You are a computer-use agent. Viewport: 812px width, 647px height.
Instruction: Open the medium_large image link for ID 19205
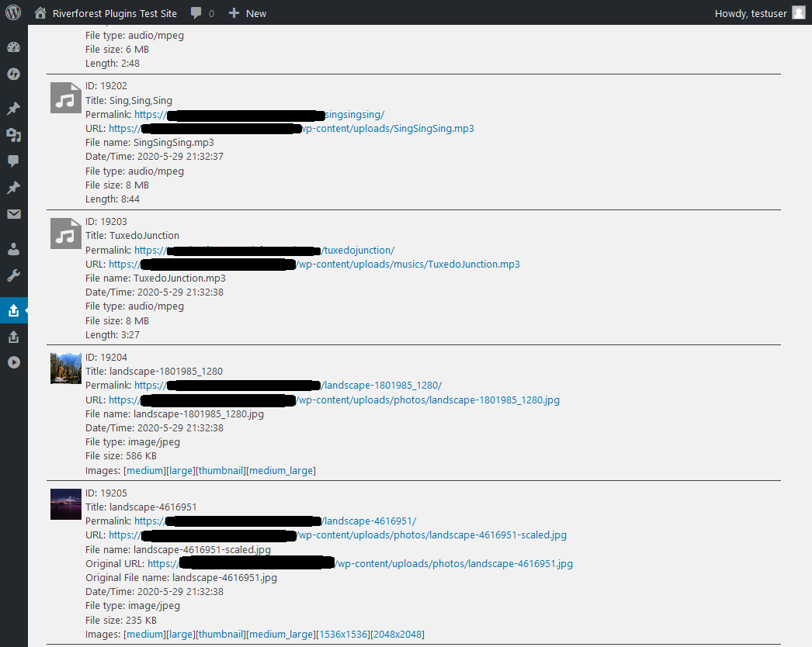pos(281,634)
